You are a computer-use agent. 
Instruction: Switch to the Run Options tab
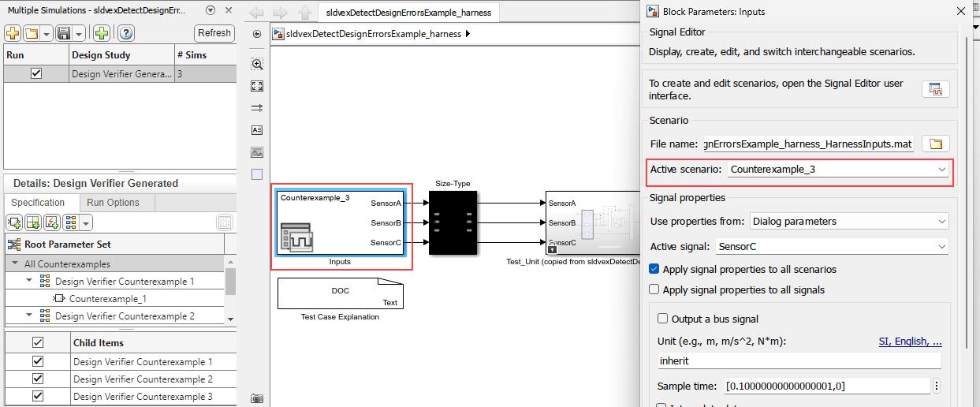tap(113, 203)
